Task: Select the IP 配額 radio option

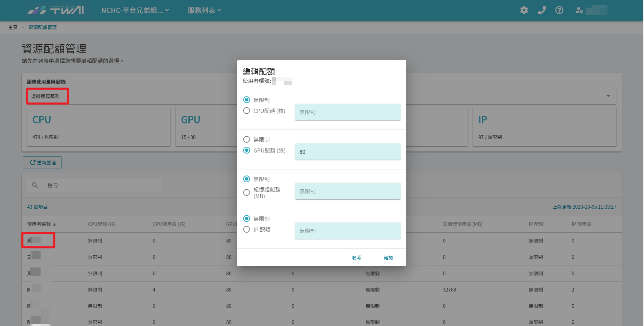Action: coord(247,229)
